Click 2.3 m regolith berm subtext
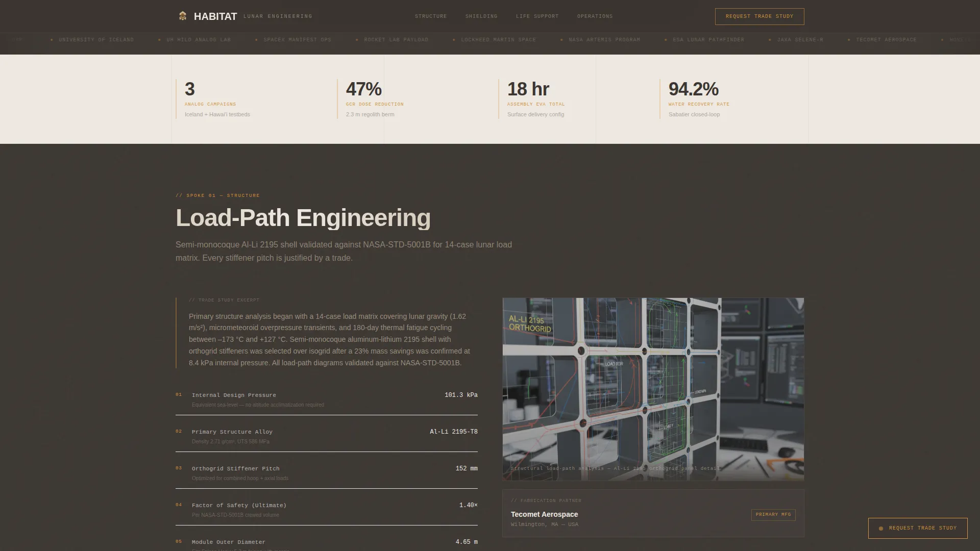 click(x=370, y=114)
